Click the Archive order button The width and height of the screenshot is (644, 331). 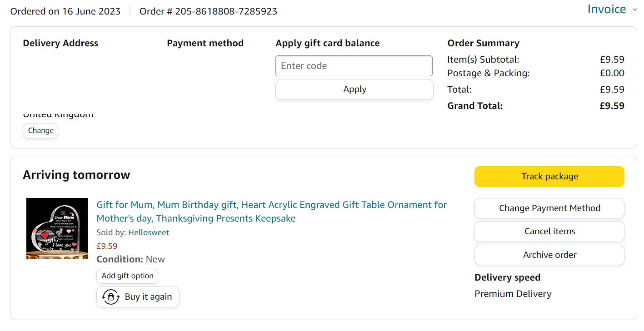[x=549, y=255]
